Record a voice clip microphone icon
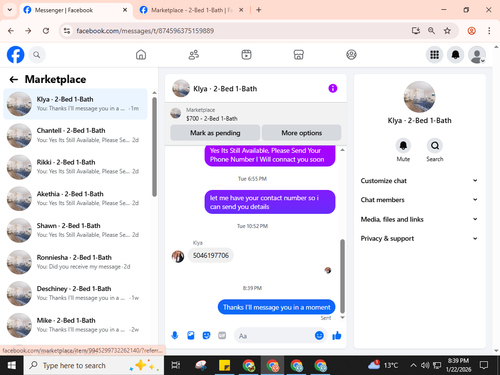Image resolution: width=500 pixels, height=375 pixels. click(x=175, y=335)
